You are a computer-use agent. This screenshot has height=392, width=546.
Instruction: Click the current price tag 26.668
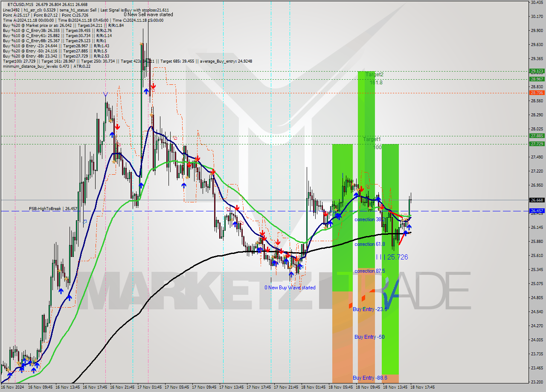coord(537,200)
